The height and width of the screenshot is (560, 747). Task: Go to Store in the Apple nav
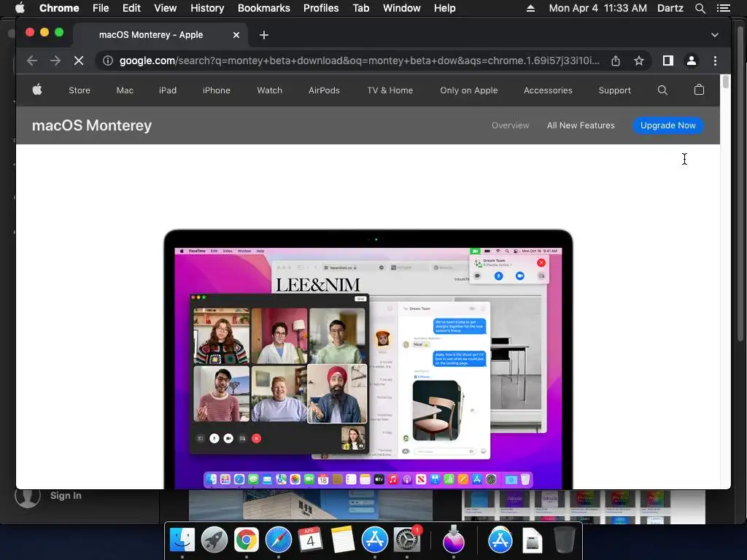[79, 90]
